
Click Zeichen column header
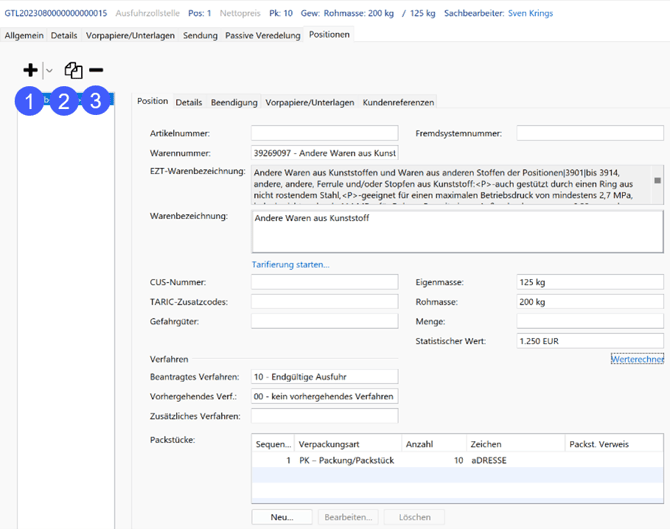(516, 444)
